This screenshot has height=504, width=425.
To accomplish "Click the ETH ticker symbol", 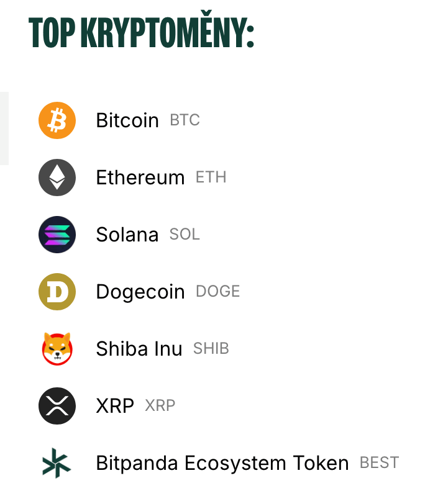I will pyautogui.click(x=211, y=178).
